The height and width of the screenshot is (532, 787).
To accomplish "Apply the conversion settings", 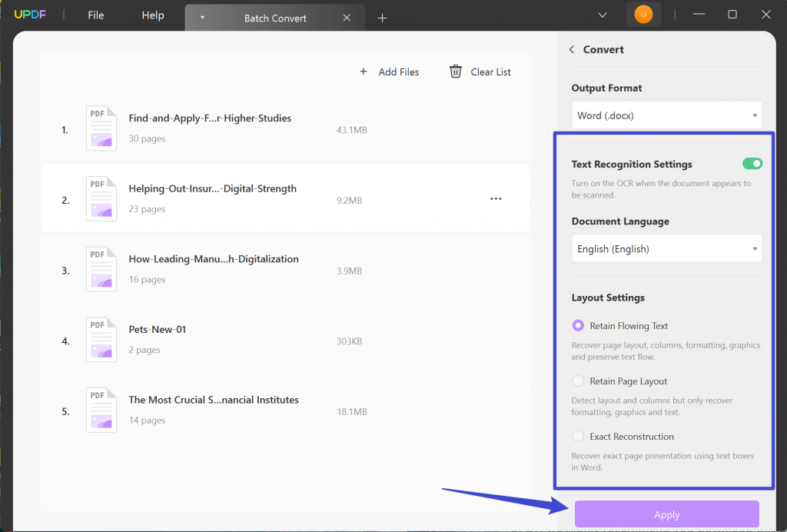I will [666, 514].
